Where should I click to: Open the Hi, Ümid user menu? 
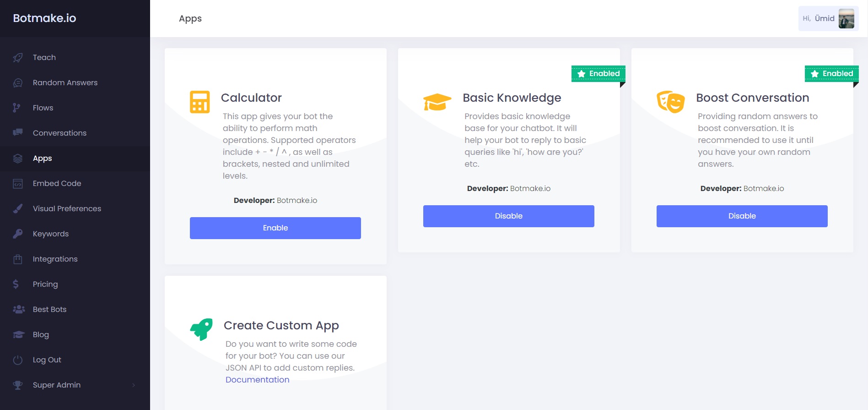(x=819, y=19)
